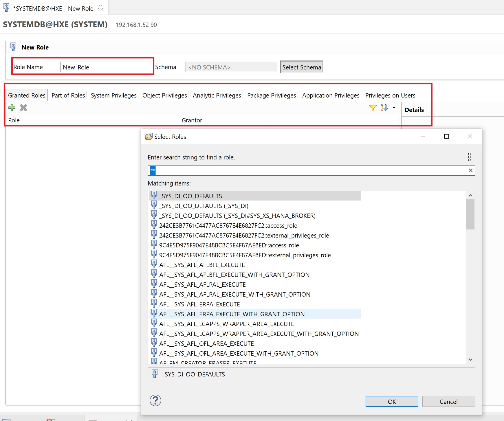Open the Select Roles dialog view menu dots
This screenshot has height=421, width=504.
click(469, 157)
